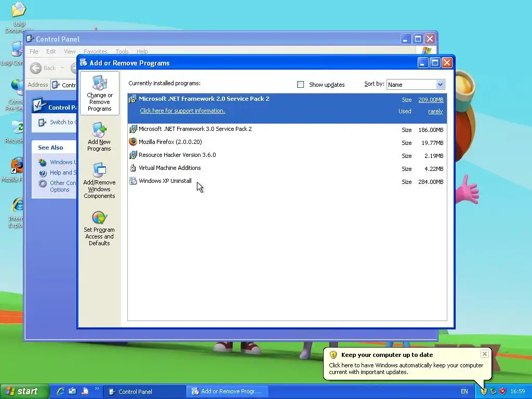Click the Switch to Classic View icon
This screenshot has height=399, width=532.
tap(42, 123)
